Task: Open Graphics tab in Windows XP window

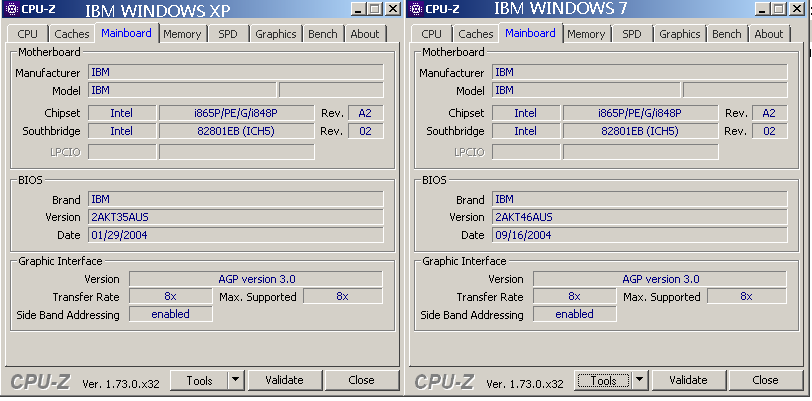Action: (276, 34)
